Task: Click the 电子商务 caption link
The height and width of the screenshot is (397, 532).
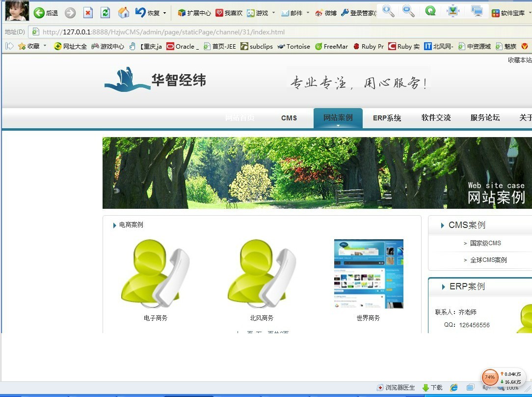Action: click(x=156, y=318)
